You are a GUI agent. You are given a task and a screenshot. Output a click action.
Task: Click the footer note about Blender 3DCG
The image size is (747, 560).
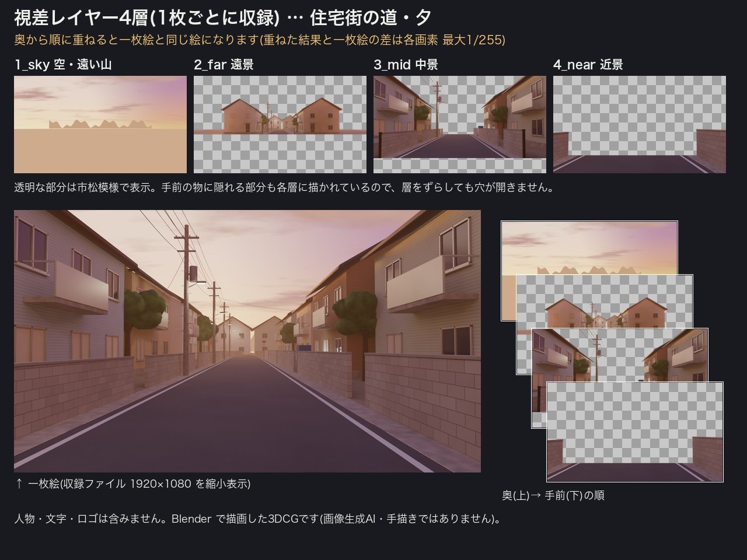click(257, 519)
